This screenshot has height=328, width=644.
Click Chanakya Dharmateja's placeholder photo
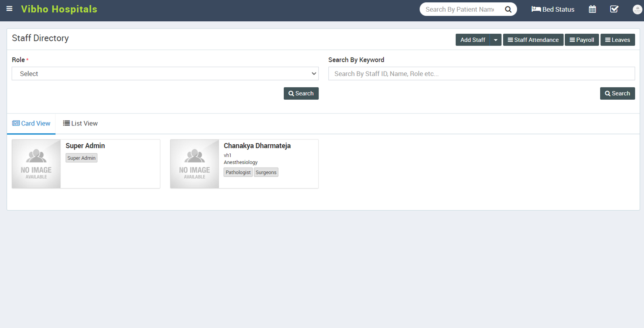point(194,164)
